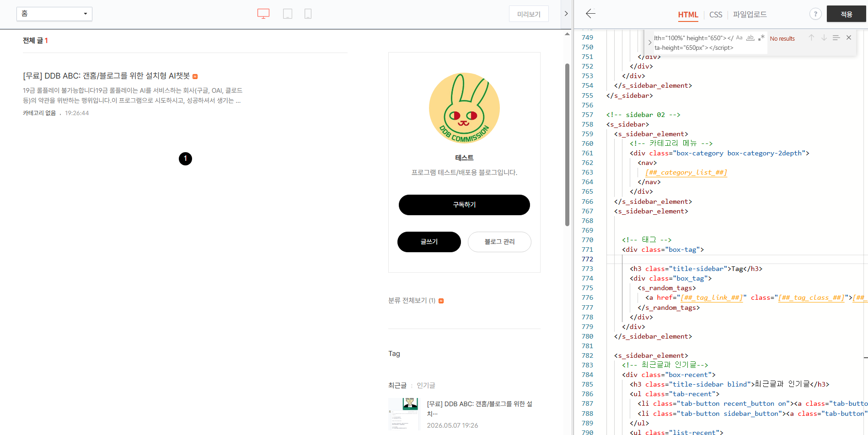The width and height of the screenshot is (868, 435).
Task: Switch to the HTML tab
Action: [x=688, y=15]
